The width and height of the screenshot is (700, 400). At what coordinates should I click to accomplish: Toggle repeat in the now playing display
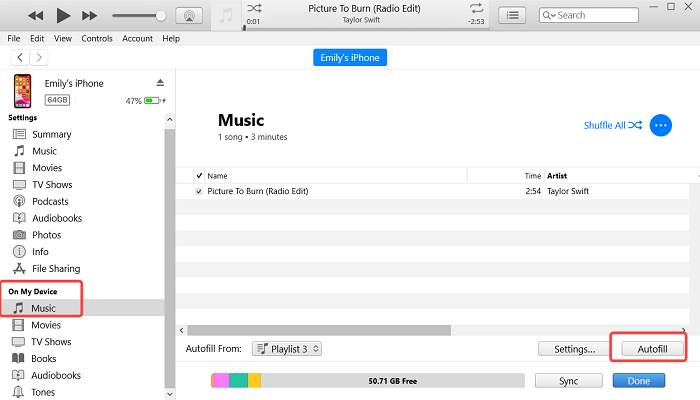[476, 8]
